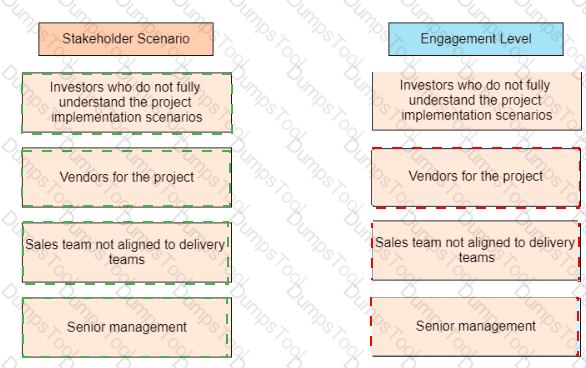Select green-bordered Vendors for the project card
This screenshot has height=368, width=586.
[127, 177]
